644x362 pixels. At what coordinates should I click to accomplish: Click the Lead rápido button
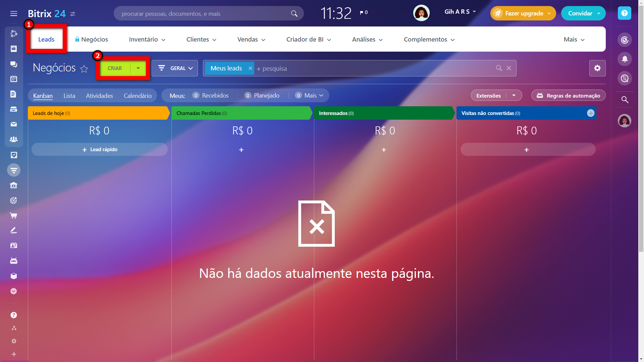100,149
